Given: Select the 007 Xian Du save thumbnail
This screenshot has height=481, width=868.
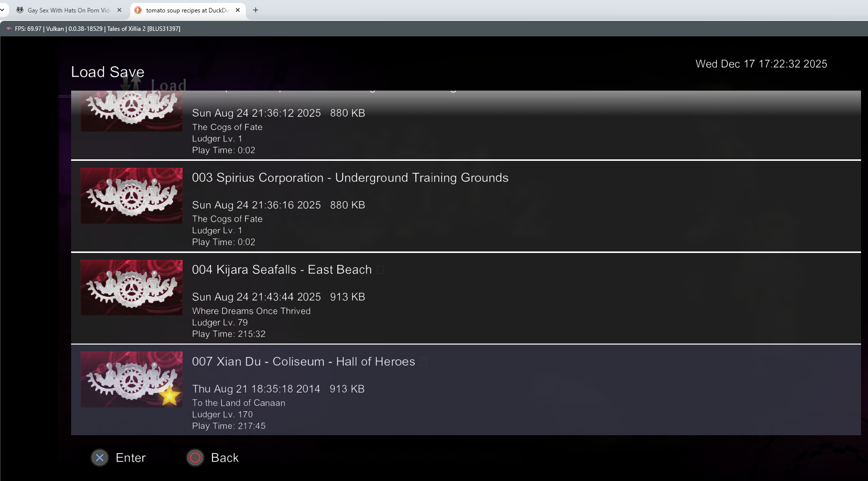Looking at the screenshot, I should pyautogui.click(x=131, y=379).
